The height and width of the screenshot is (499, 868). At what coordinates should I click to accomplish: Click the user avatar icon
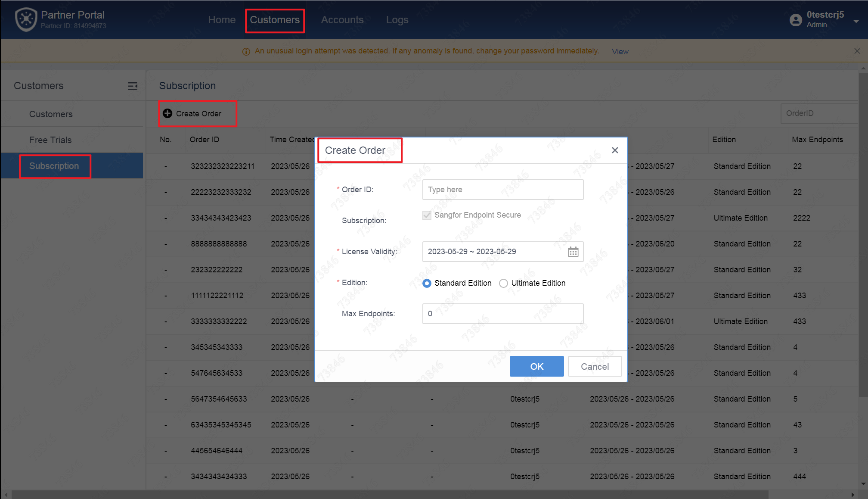796,20
